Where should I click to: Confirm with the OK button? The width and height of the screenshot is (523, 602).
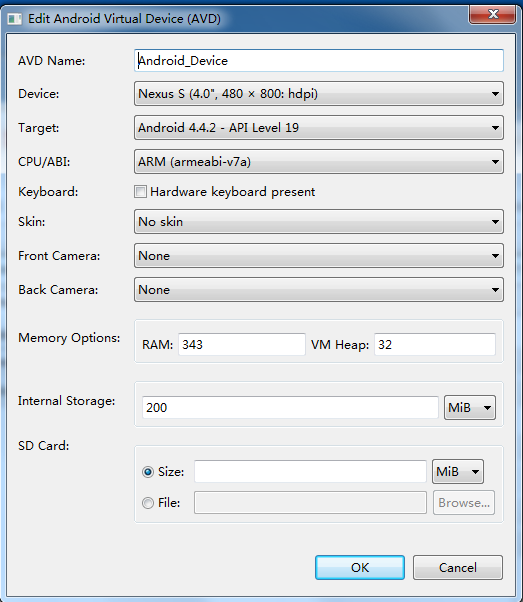pos(360,567)
